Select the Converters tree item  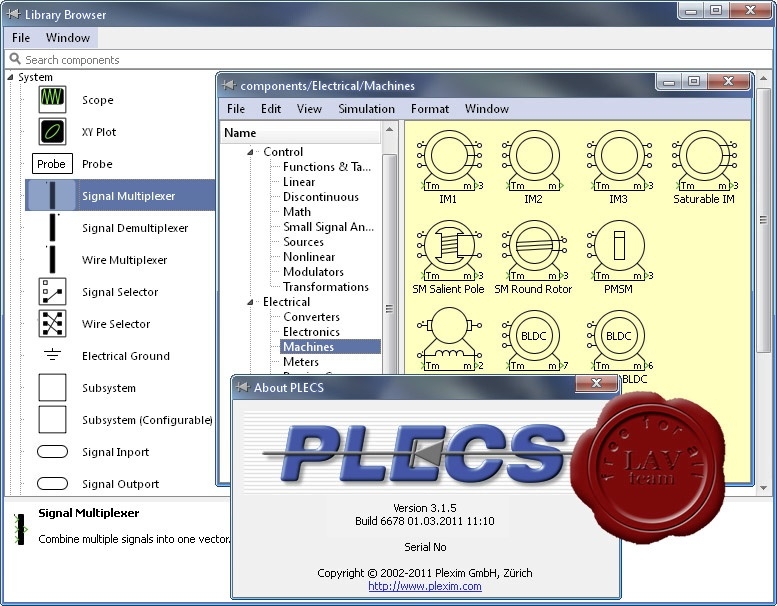coord(311,317)
